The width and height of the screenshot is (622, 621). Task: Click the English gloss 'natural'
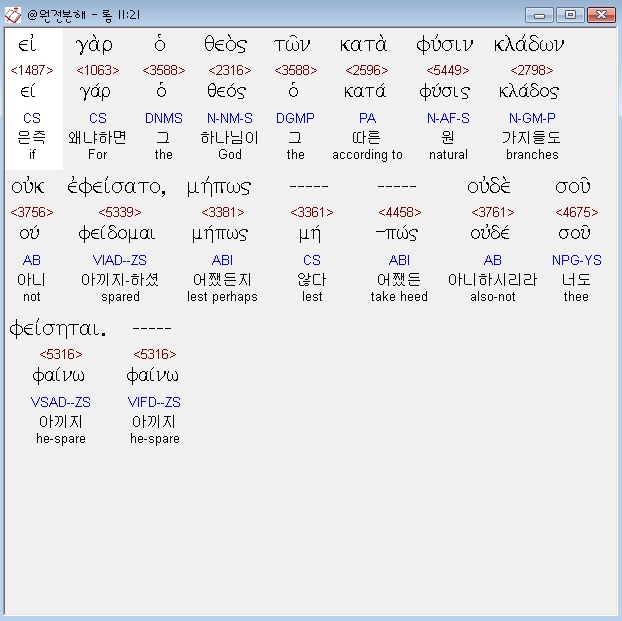(x=448, y=154)
